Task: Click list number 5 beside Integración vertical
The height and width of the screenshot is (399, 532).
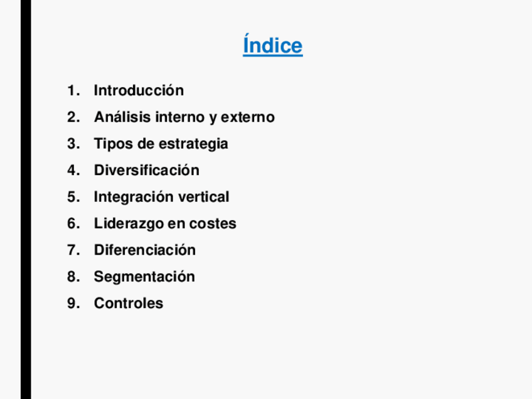Action: 73,197
